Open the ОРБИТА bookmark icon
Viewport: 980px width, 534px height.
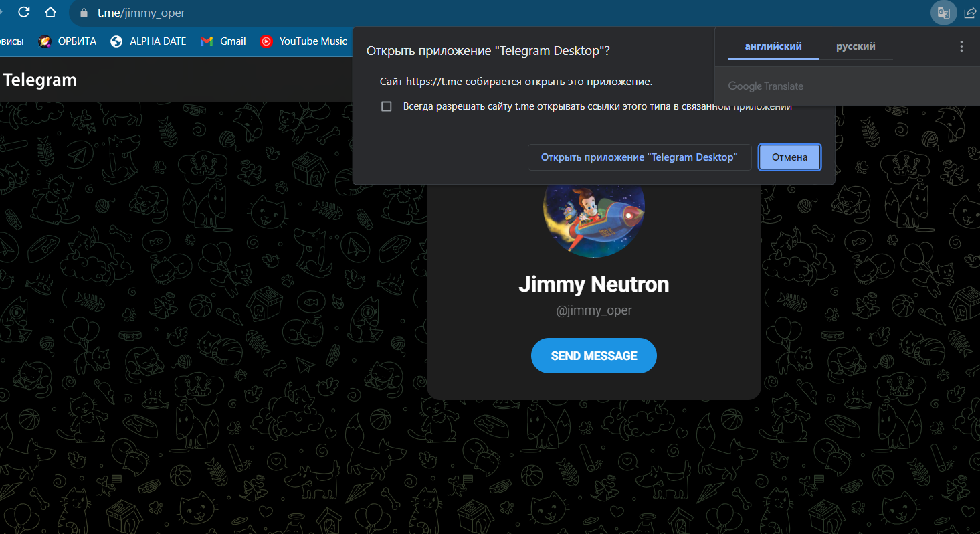pos(45,41)
